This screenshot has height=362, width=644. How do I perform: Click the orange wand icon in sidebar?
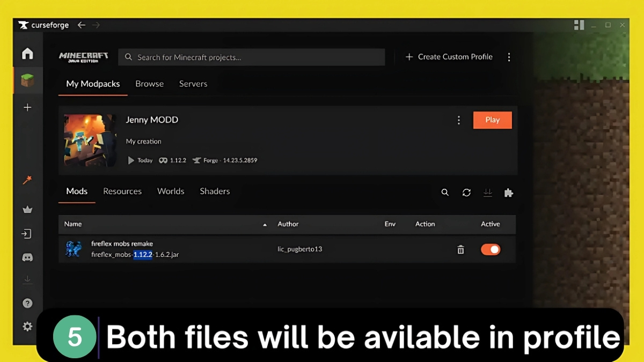coord(27,180)
